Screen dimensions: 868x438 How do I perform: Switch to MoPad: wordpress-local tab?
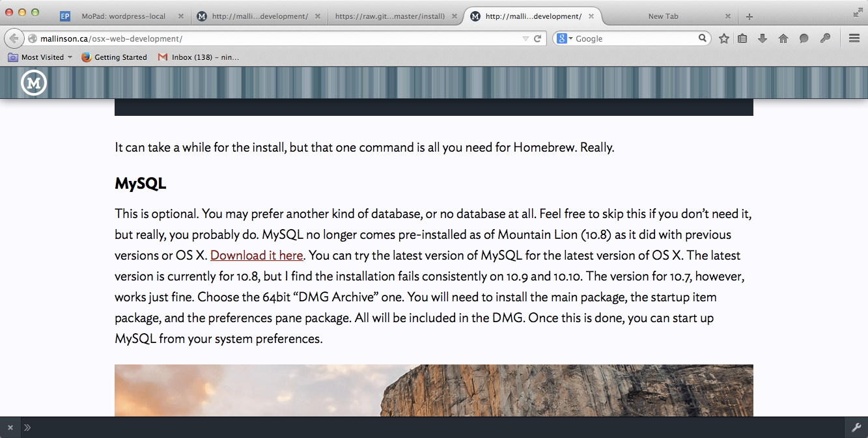(124, 16)
